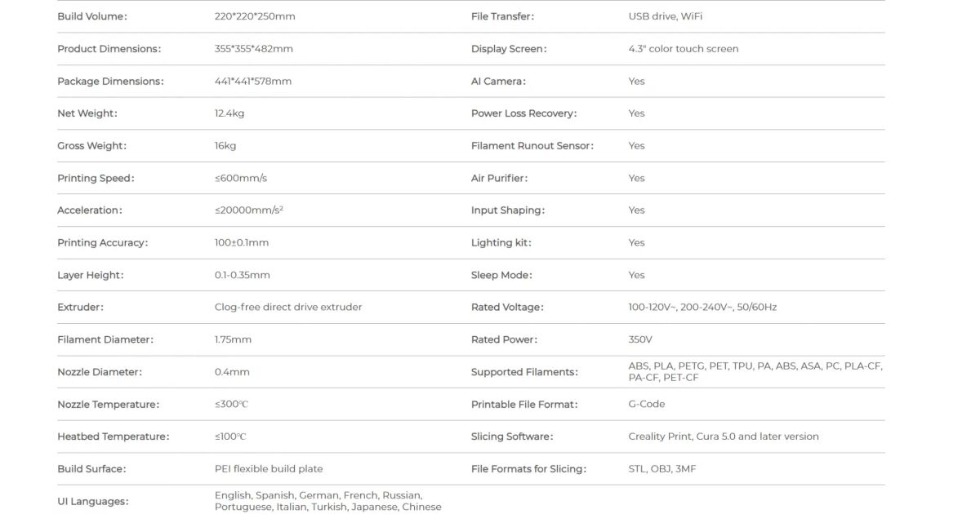Click the AI Camera label
Screen dimensions: 980x514
click(x=498, y=81)
